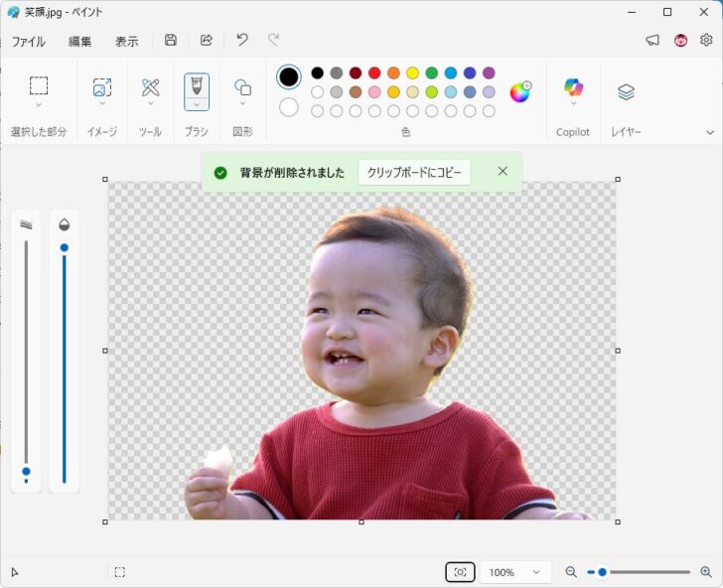Expand the Brush type dropdown chevron
This screenshot has width=723, height=588.
click(x=197, y=104)
